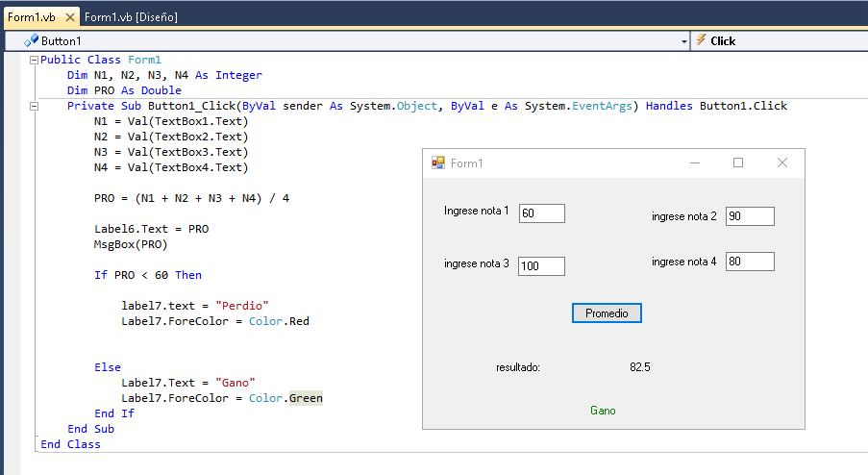Screen dimensions: 868x475
Task: Click the 'ingrese nota 2' label
Action: pyautogui.click(x=684, y=216)
